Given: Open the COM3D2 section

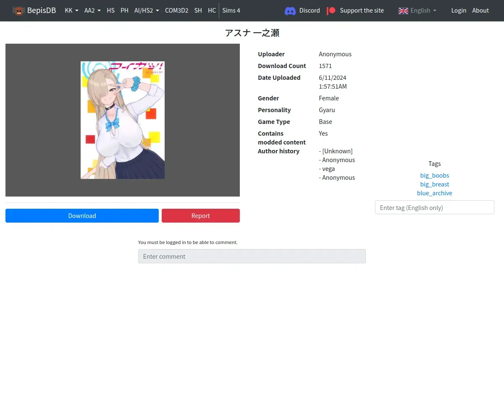Looking at the screenshot, I should coord(176,10).
